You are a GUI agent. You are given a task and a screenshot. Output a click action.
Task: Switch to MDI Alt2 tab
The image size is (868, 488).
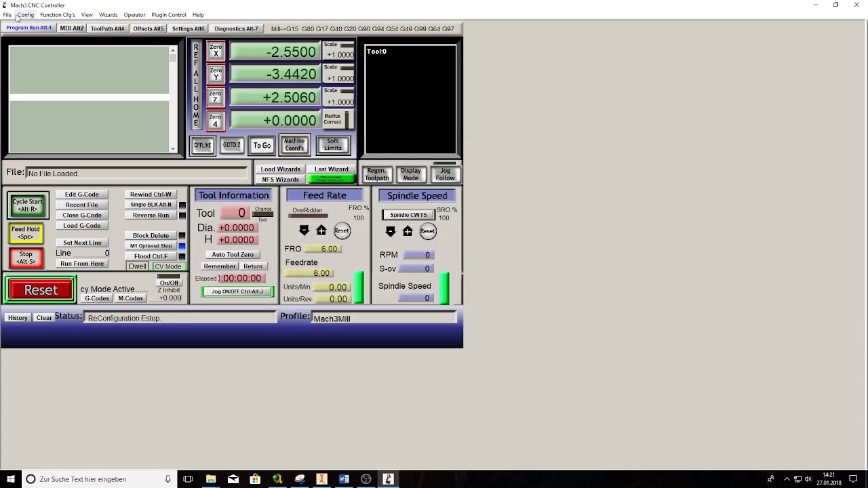pyautogui.click(x=72, y=28)
